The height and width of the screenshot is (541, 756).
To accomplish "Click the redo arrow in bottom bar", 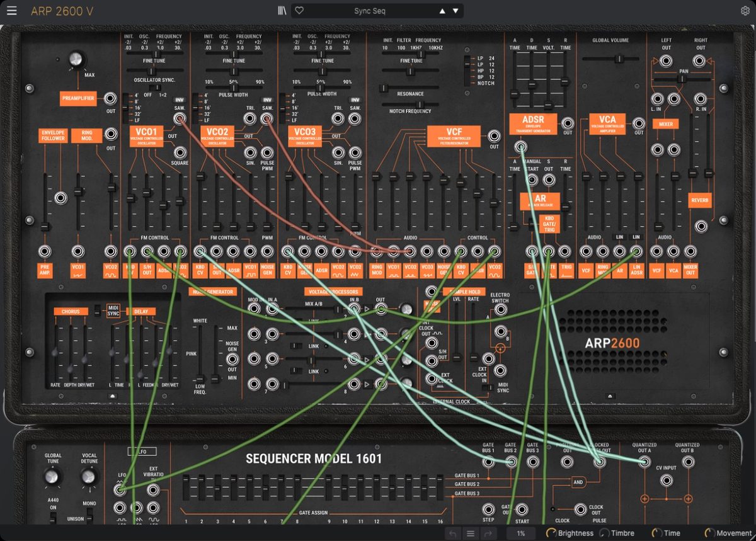I will tap(487, 533).
